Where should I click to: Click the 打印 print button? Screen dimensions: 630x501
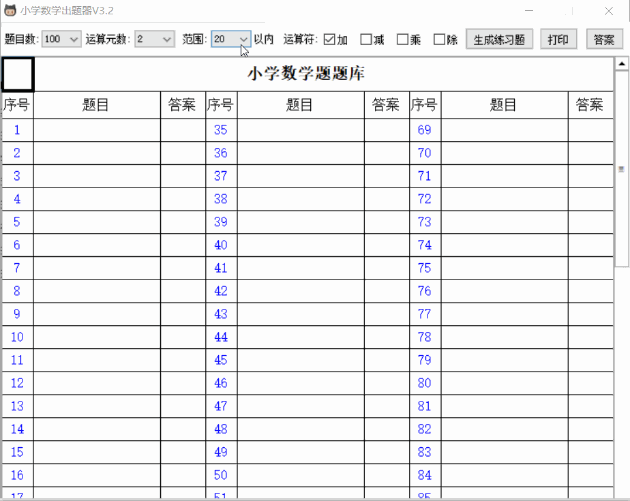[x=558, y=40]
